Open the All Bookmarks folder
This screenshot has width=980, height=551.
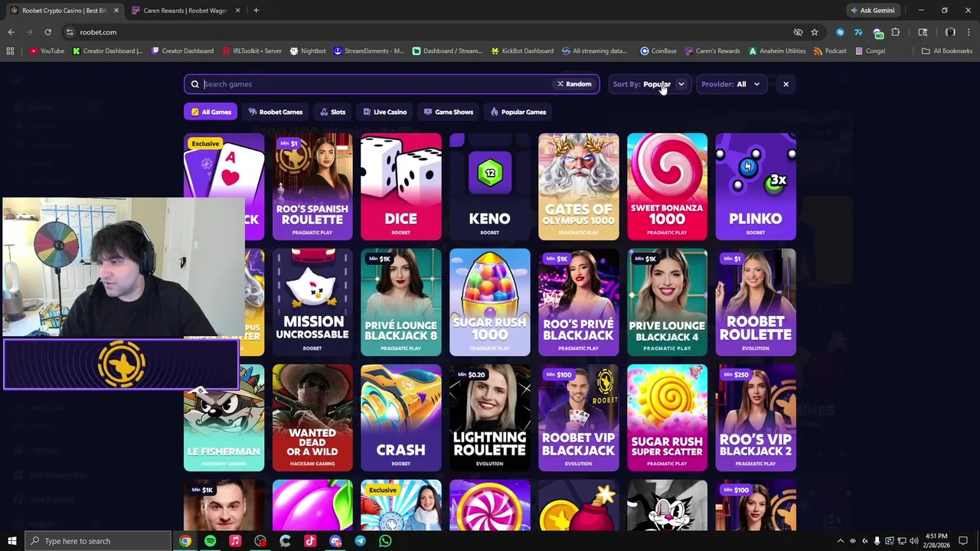click(x=947, y=51)
